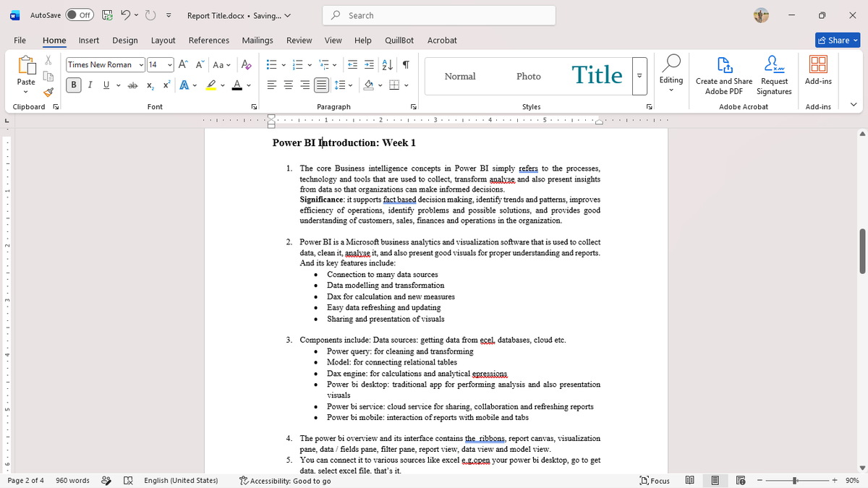
Task: Turn on the AutoSave toggle
Action: pyautogui.click(x=80, y=15)
